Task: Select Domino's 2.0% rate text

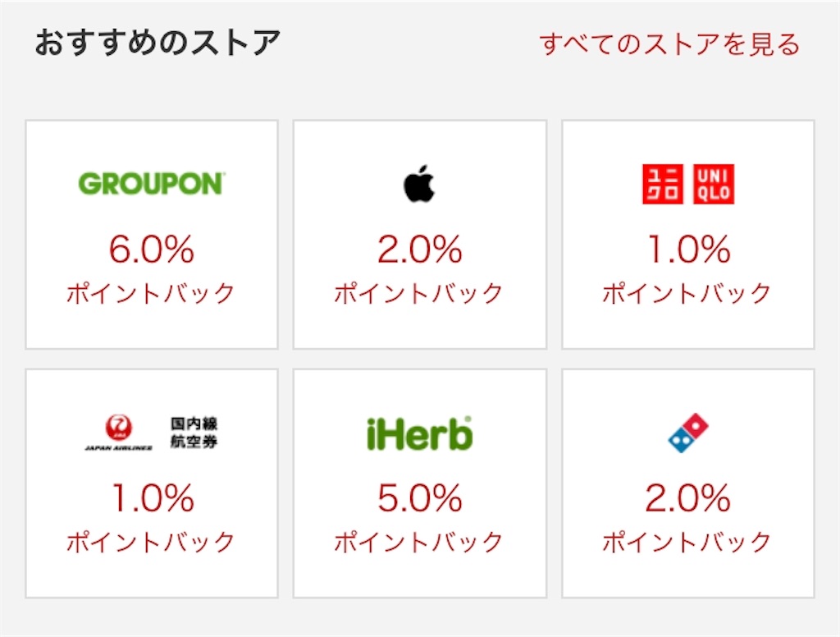Action: coord(688,498)
